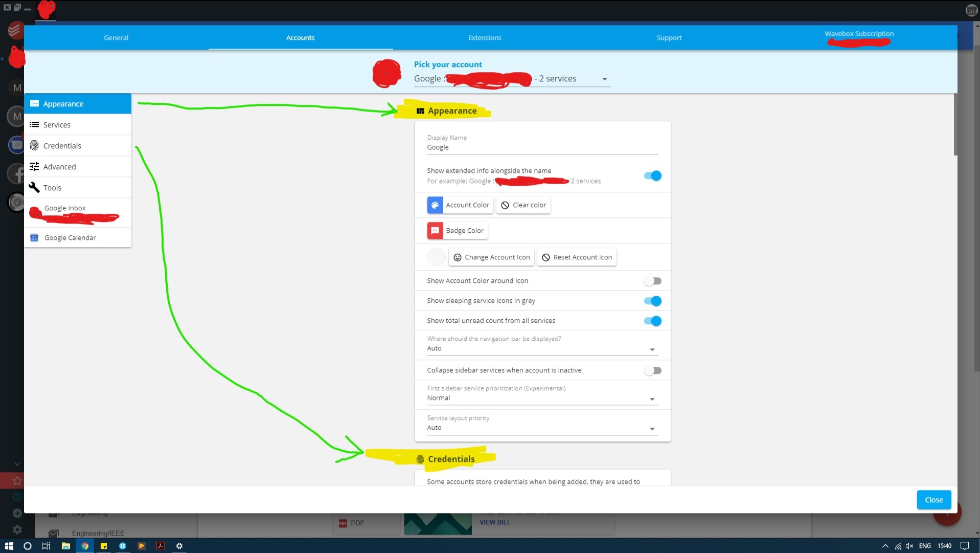
Task: Open the Advanced settings section
Action: pos(60,166)
